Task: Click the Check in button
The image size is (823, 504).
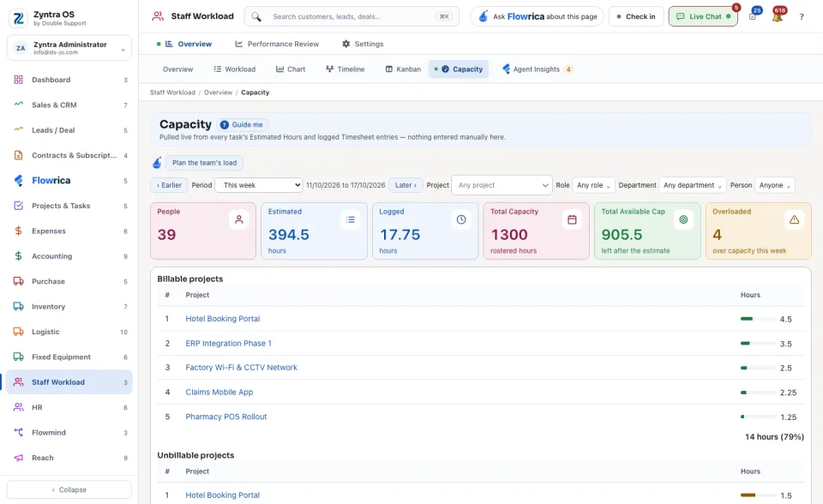Action: (636, 17)
